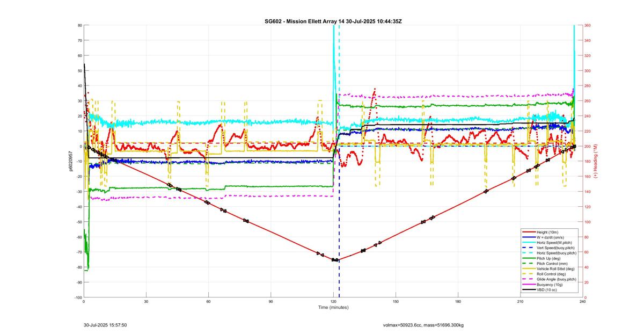Click right heading axis tick label '100'
This screenshot has width=644, height=334.
(588, 222)
